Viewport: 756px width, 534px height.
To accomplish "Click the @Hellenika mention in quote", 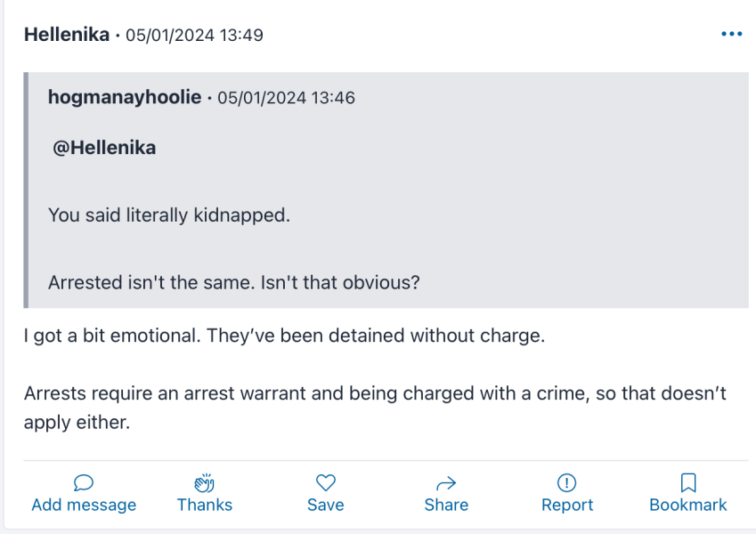I will [x=104, y=148].
